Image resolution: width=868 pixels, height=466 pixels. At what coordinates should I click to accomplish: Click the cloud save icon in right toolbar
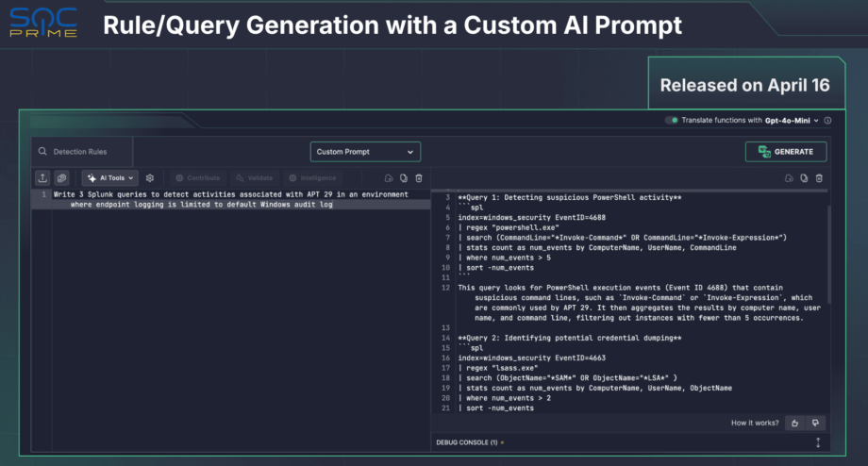click(789, 177)
